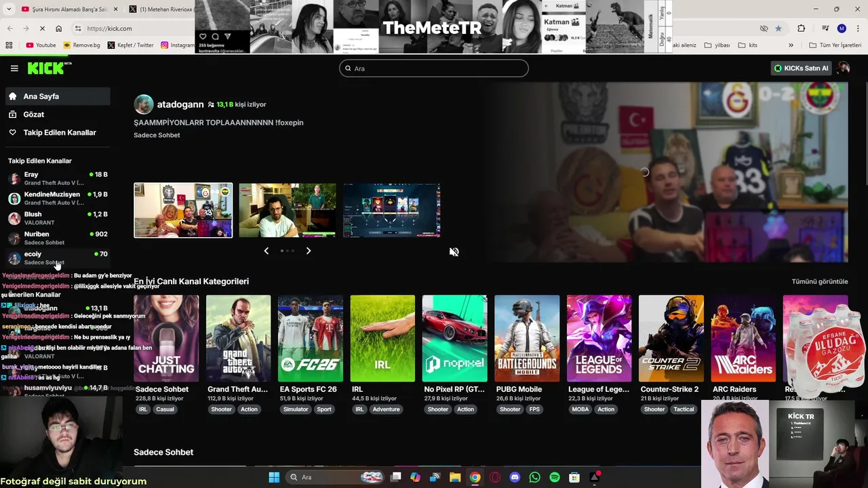Open Takip Edilen Kanallar sidebar item

point(58,133)
